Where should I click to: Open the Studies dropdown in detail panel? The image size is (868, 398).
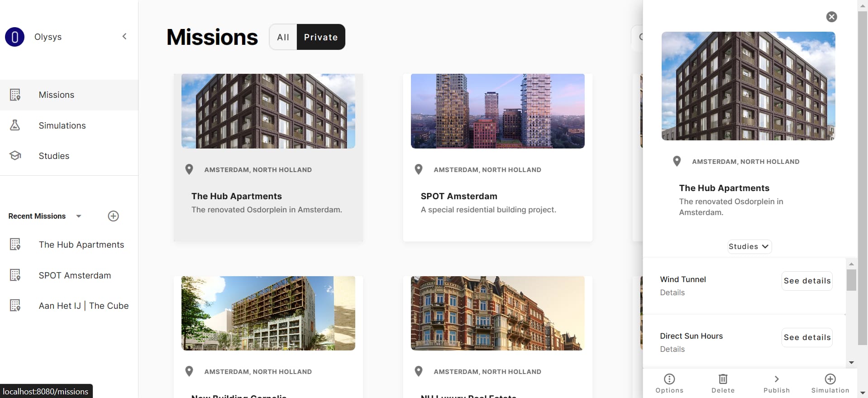749,246
